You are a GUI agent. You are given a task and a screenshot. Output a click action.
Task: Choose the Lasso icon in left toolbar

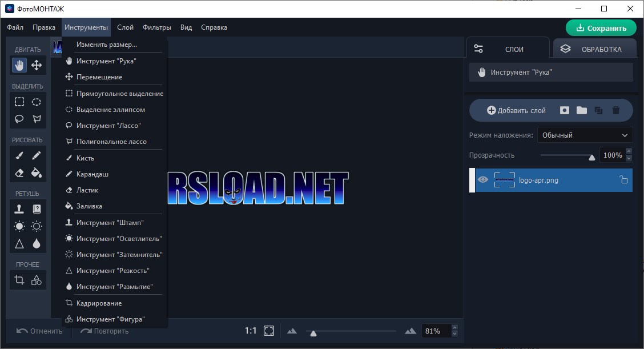point(19,119)
